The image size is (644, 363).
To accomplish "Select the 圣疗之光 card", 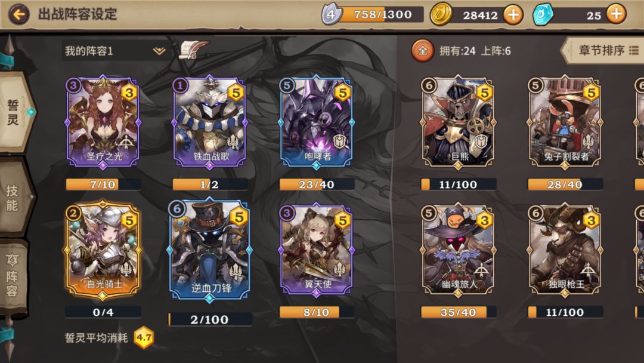I will coord(103,122).
